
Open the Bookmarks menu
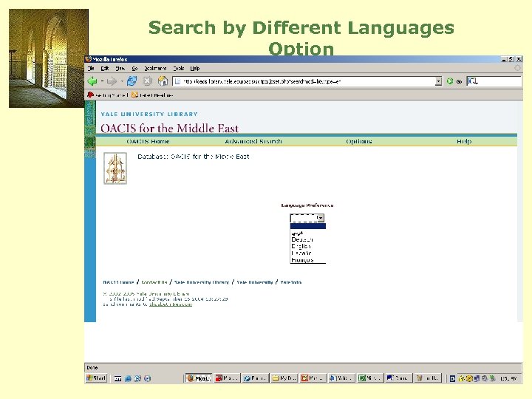click(155, 68)
